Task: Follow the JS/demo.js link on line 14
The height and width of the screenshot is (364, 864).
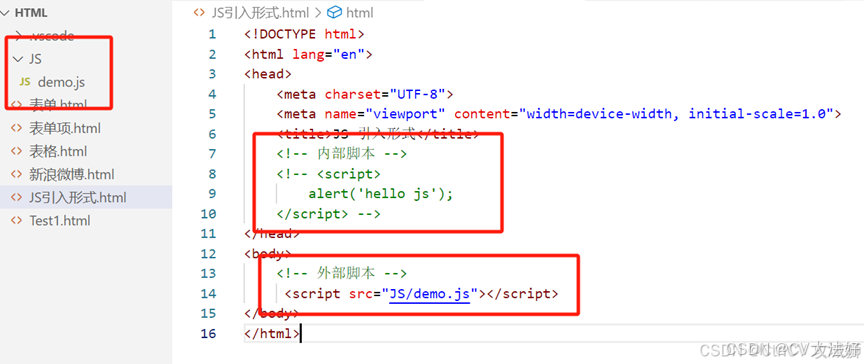Action: (x=430, y=294)
